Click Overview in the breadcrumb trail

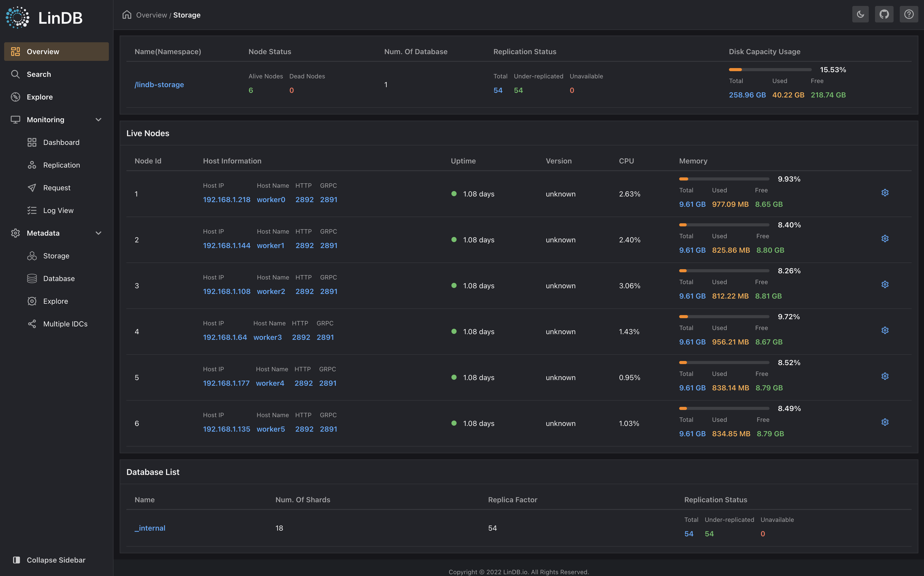(152, 15)
